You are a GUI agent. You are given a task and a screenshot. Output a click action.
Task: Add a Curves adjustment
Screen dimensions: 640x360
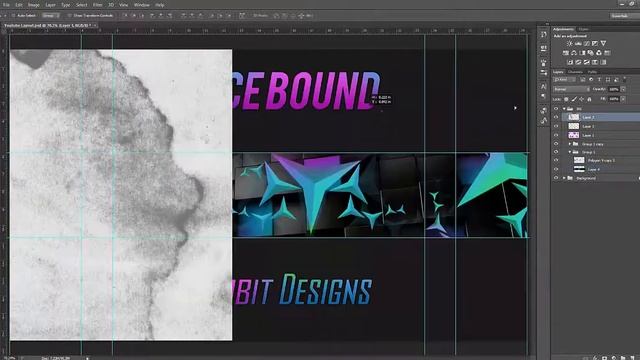pyautogui.click(x=587, y=43)
